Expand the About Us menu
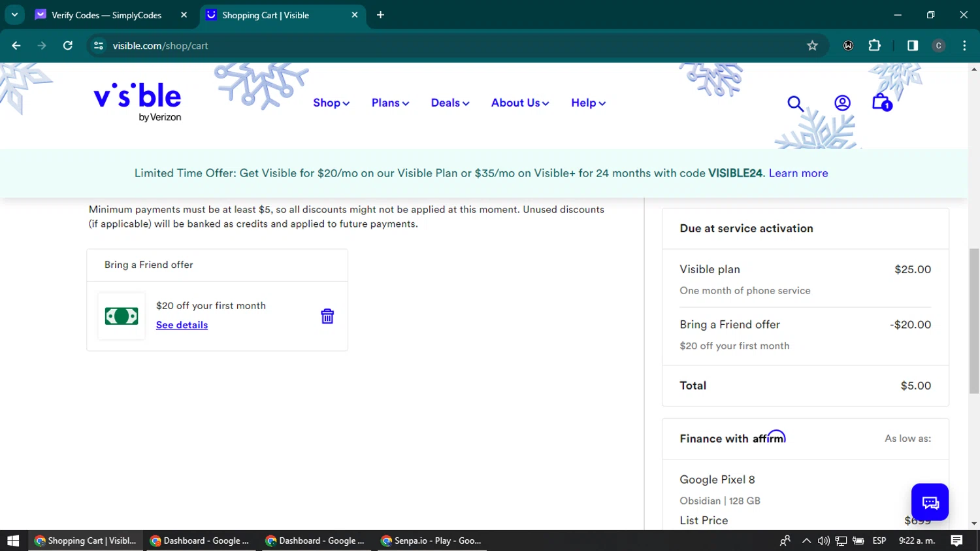This screenshot has height=551, width=980. tap(520, 103)
